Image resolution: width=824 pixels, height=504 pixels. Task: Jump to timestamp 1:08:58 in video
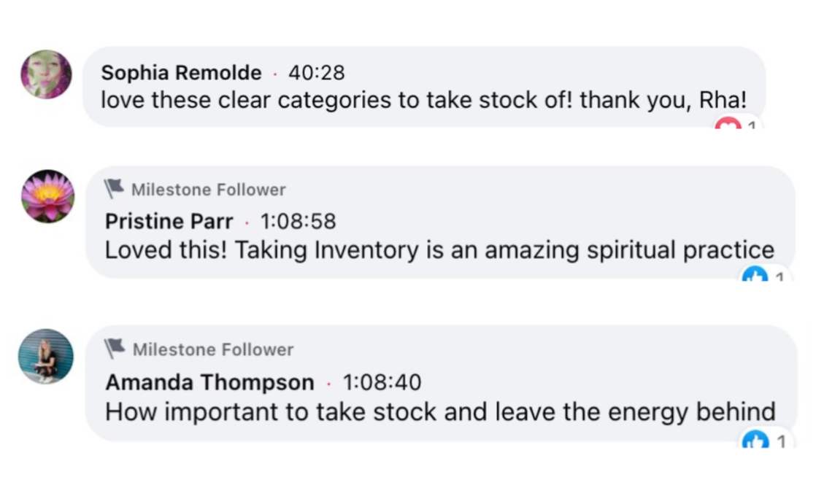point(298,221)
